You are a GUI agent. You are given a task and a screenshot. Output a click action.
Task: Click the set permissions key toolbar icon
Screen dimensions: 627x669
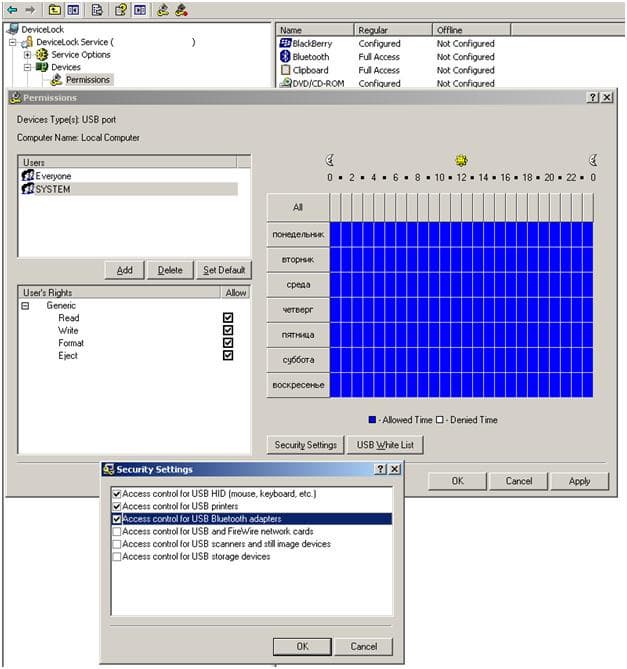[163, 9]
